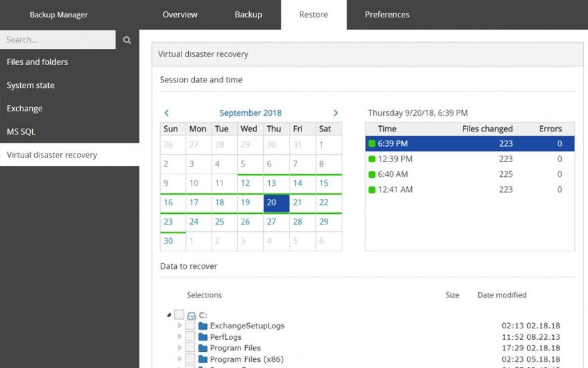
Task: Click the C: drive icon
Action: coord(192,316)
